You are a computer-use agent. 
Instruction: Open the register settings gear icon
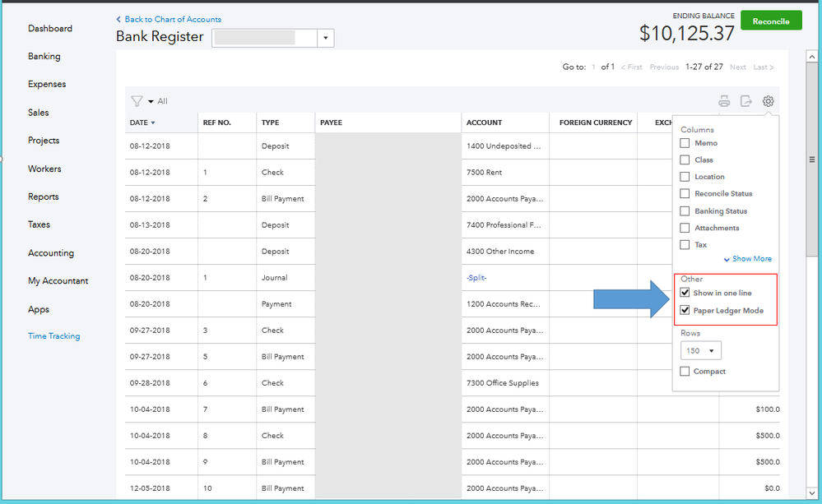point(768,101)
